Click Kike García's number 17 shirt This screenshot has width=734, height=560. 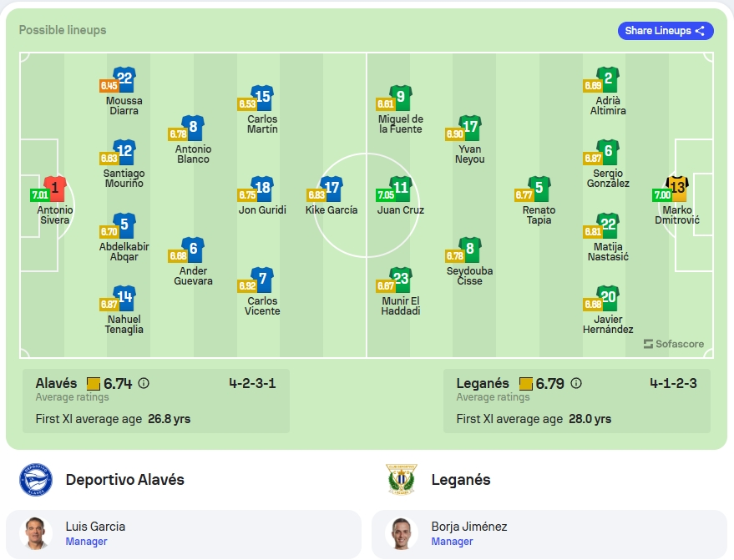coord(332,189)
